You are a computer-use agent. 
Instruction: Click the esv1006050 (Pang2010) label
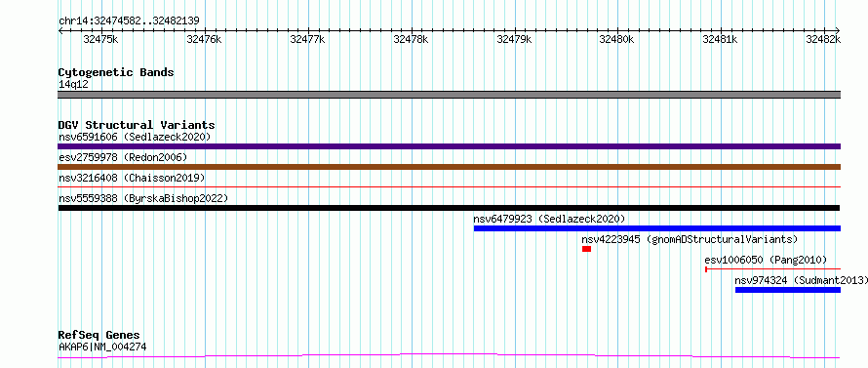766,260
